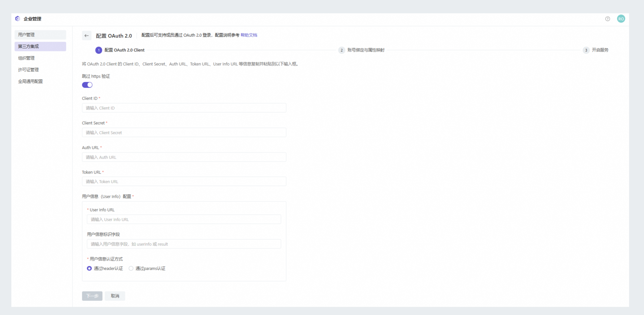
Task: Open the RO user avatar
Action: (x=621, y=19)
